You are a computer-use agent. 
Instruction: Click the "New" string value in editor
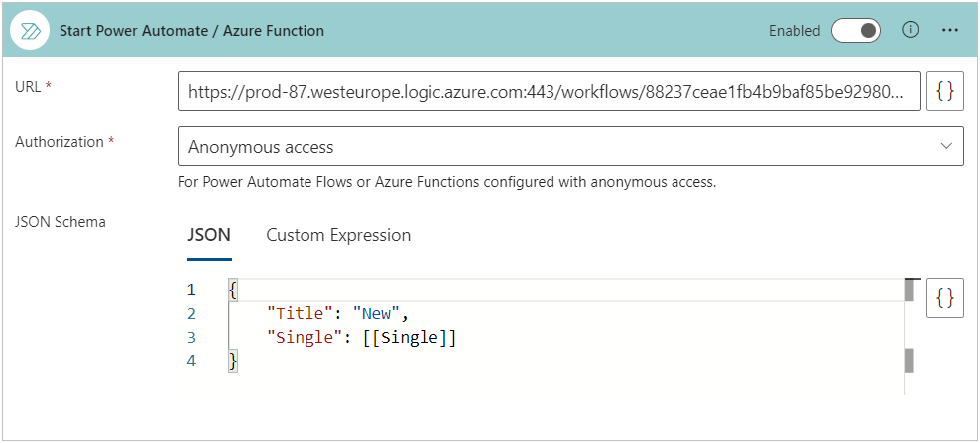coord(377,314)
